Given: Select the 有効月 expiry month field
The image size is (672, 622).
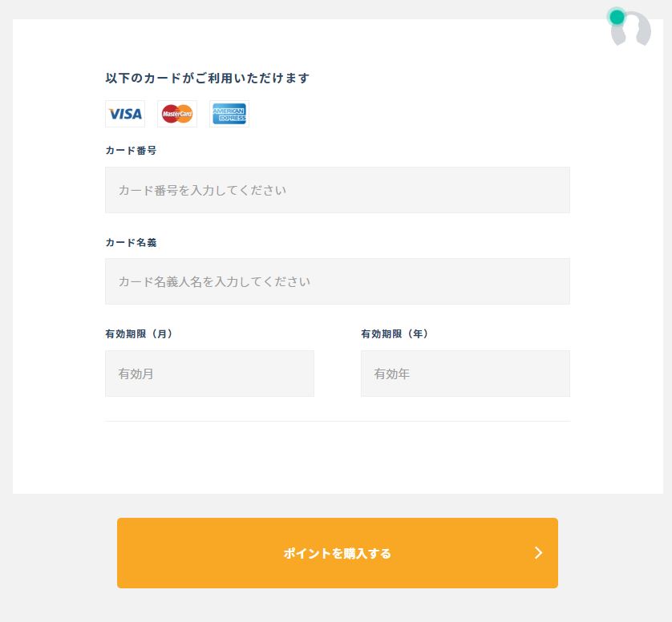Looking at the screenshot, I should pyautogui.click(x=209, y=374).
